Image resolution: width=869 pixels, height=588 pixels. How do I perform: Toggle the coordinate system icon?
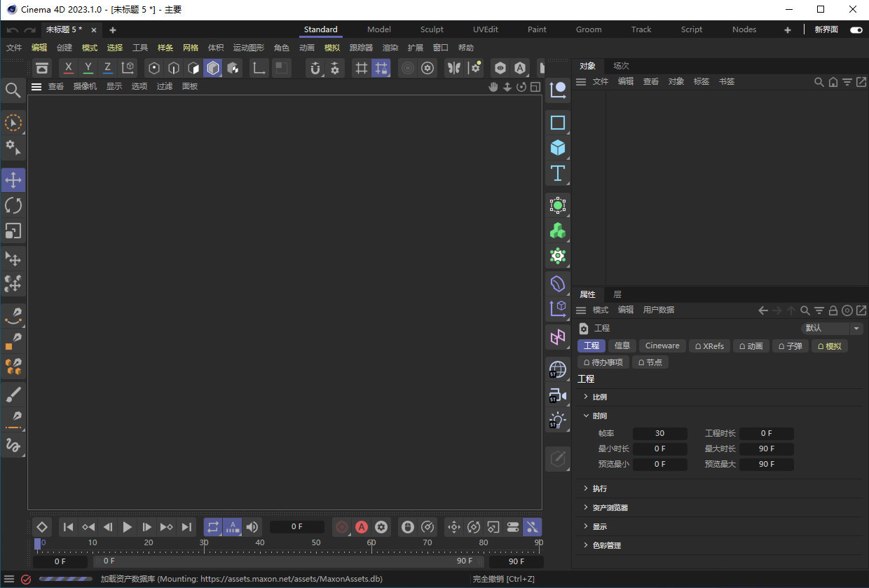coord(128,68)
